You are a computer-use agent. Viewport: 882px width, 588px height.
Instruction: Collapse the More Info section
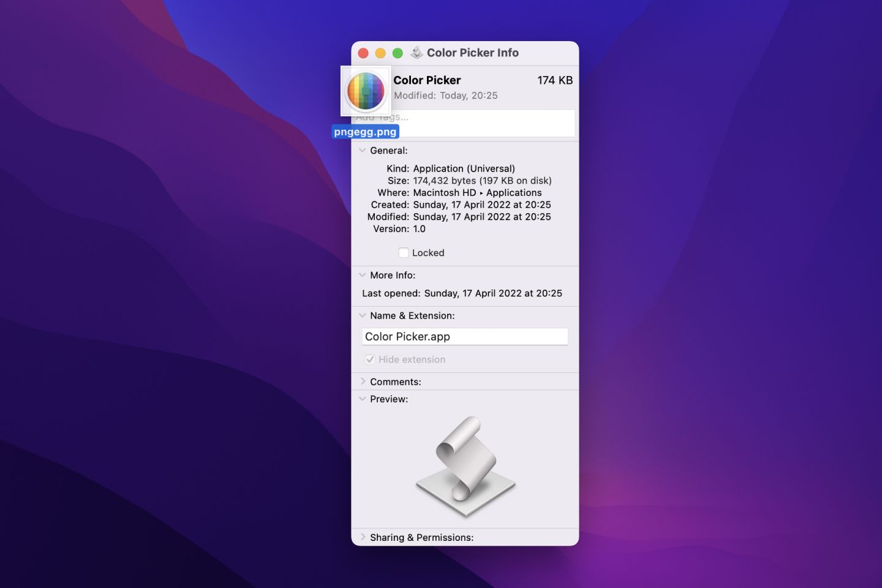(363, 275)
